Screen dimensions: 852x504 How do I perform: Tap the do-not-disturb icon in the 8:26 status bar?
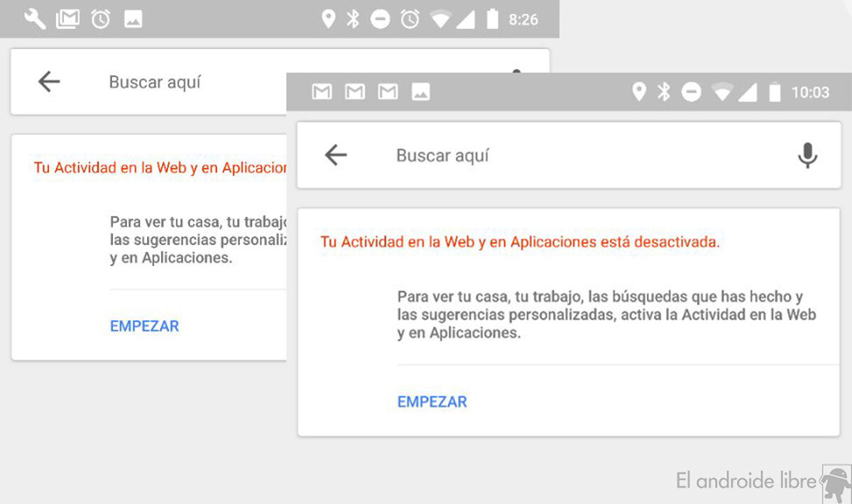(x=381, y=20)
